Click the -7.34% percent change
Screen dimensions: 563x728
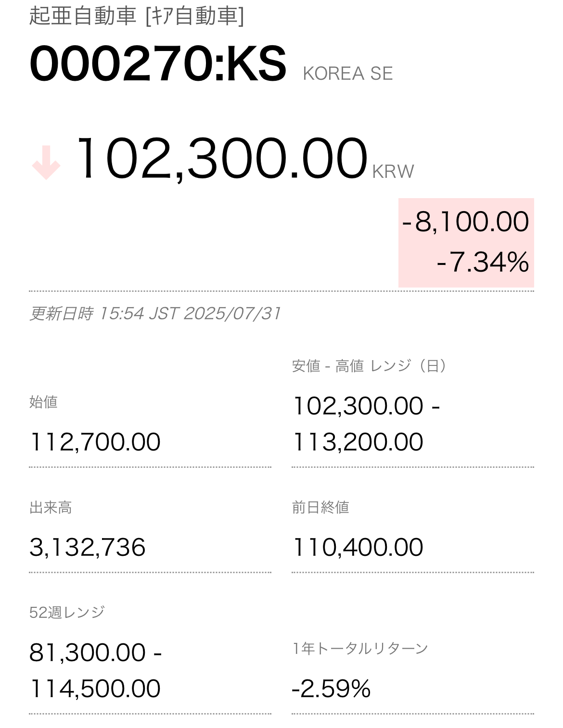[483, 263]
